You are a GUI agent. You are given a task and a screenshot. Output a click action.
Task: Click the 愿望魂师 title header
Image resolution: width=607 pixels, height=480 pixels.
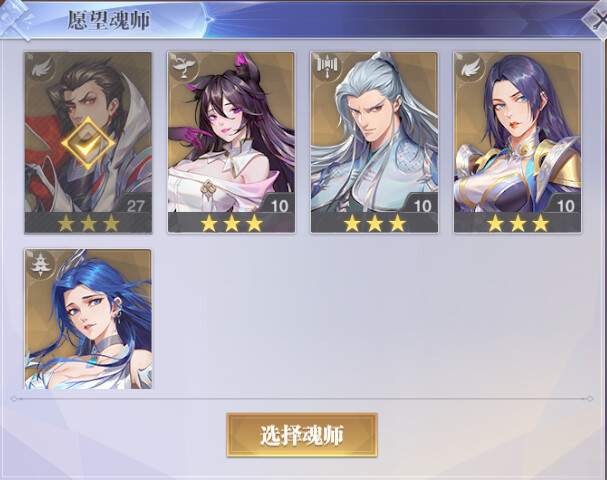(x=109, y=20)
